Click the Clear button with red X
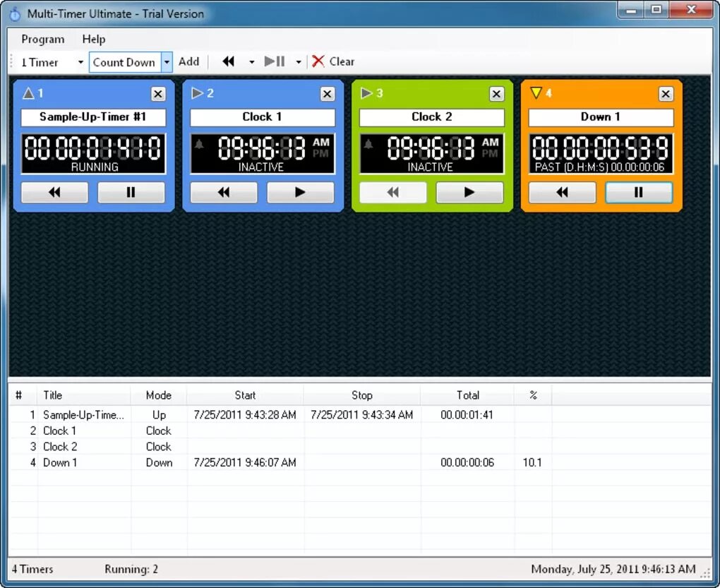This screenshot has width=720, height=588. 333,61
